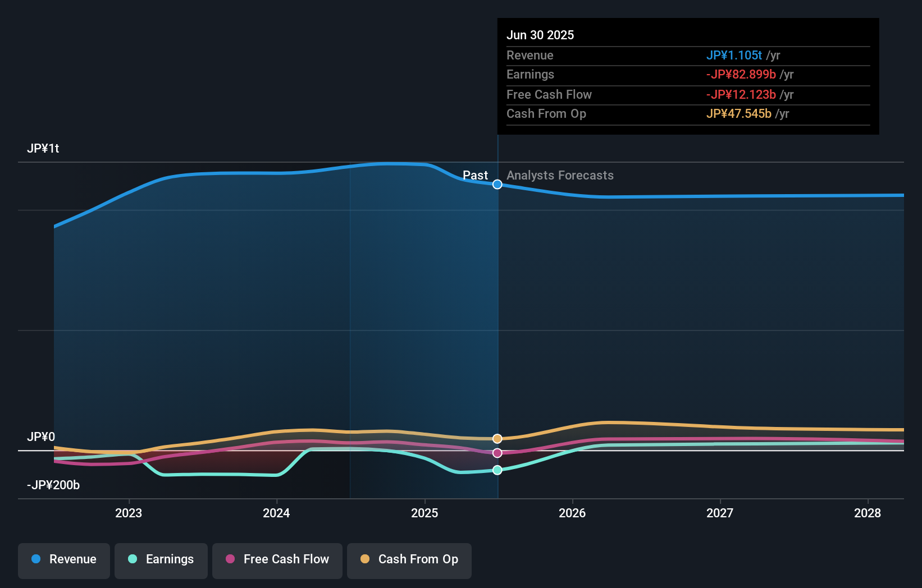The width and height of the screenshot is (922, 588).
Task: Click the 2025 label on the timeline axis
Action: coord(425,513)
